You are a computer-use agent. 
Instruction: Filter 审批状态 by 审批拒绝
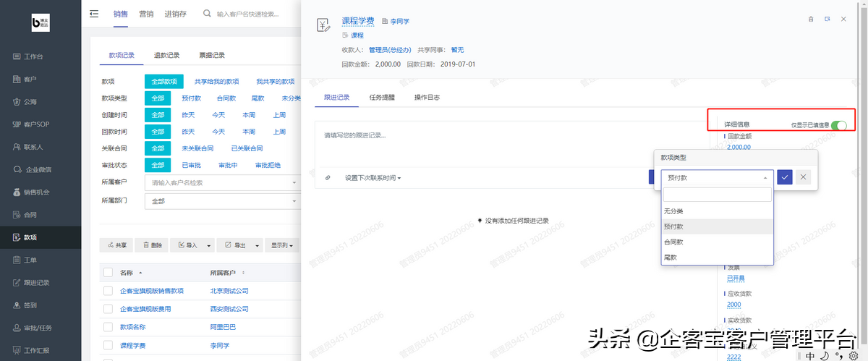pyautogui.click(x=268, y=165)
